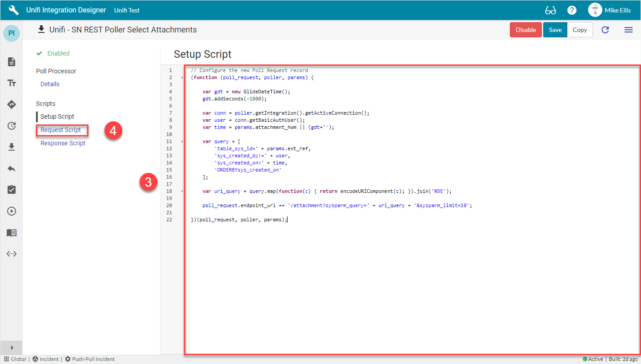This screenshot has height=364, width=641.
Task: Click the Tt text icon in the sidebar
Action: (x=11, y=83)
